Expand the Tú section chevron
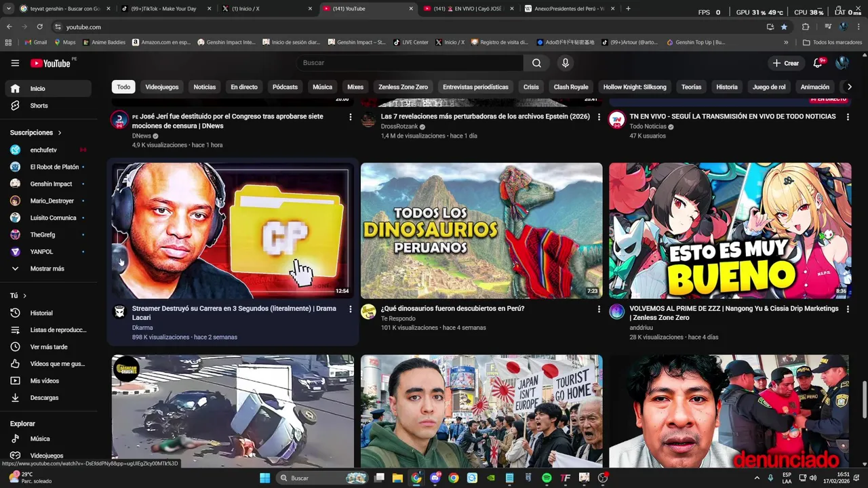 24,296
